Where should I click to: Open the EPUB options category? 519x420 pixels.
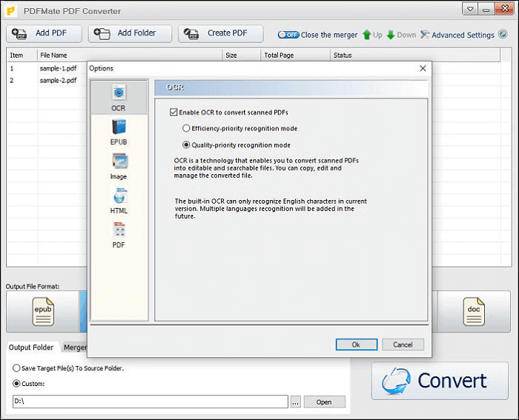click(x=119, y=133)
